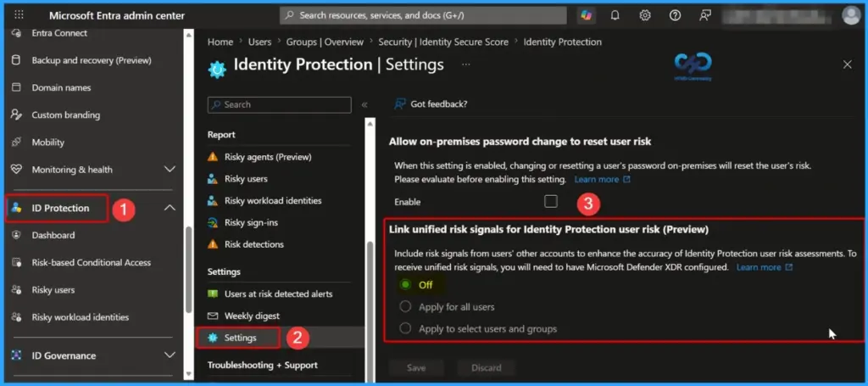
Task: Open the more options ellipsis beside Settings title
Action: (466, 64)
